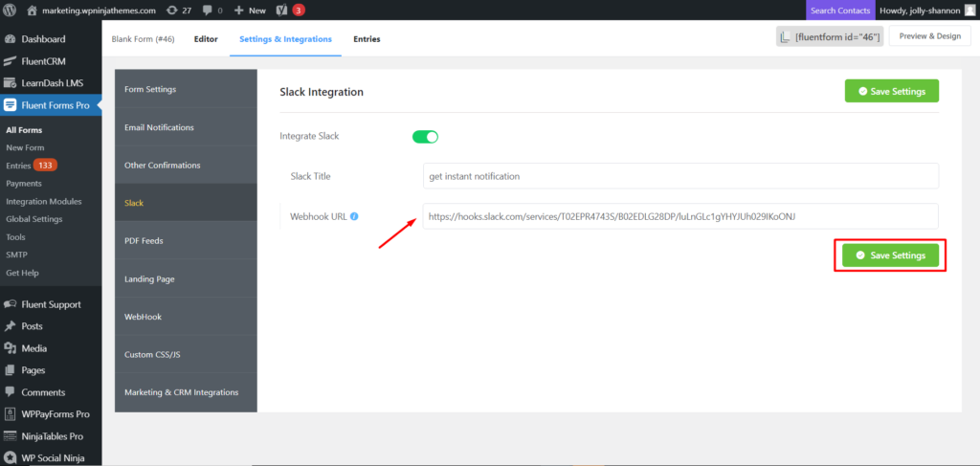Open Integration Modules submenu link
Screen dimensions: 980x466
tap(44, 201)
